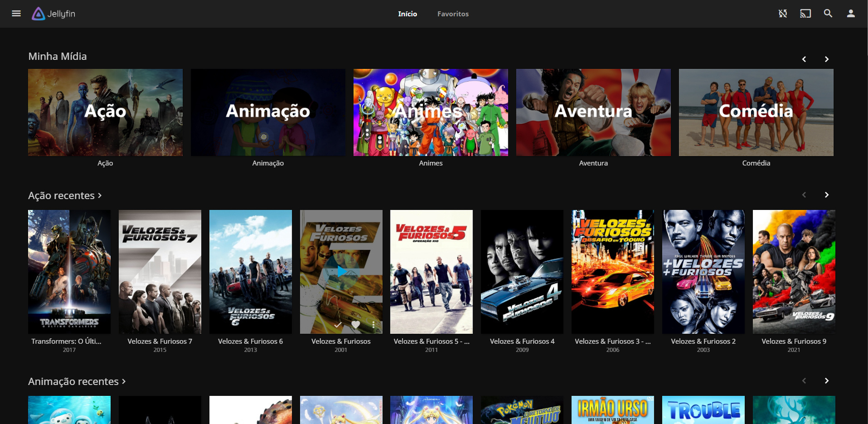Open the +Velozes +Furiosos poster

[x=703, y=272]
